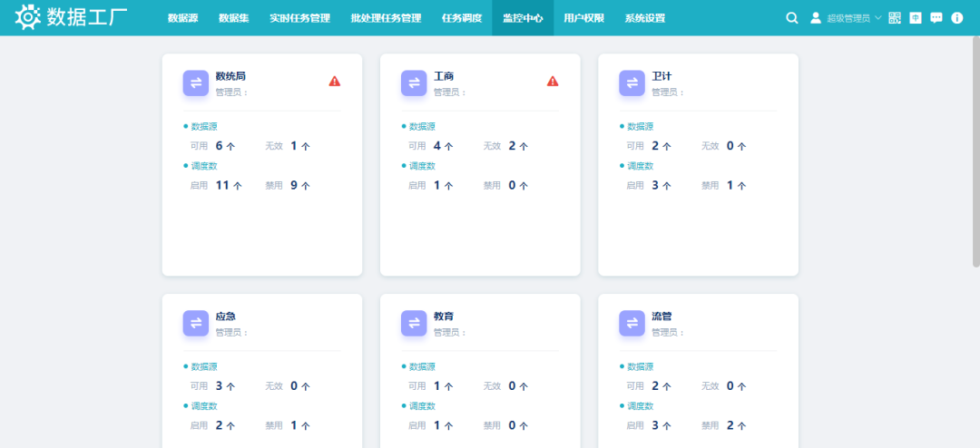Click the red warning icon on 工商 card
Image resolution: width=980 pixels, height=448 pixels.
(553, 82)
